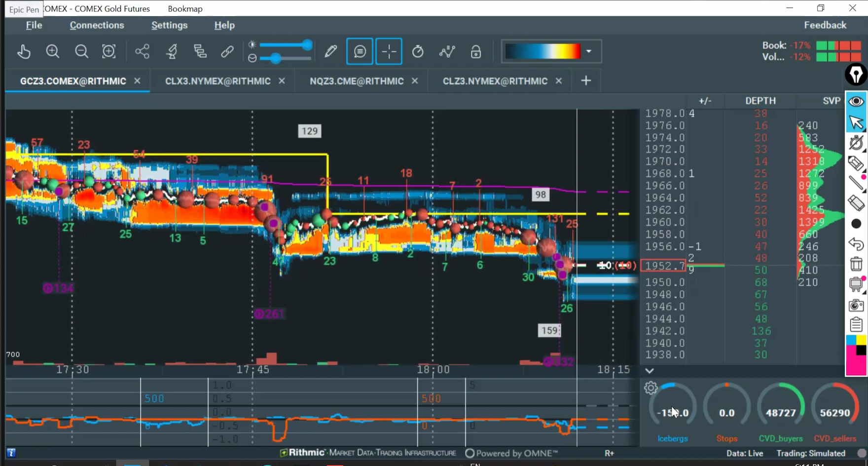This screenshot has width=868, height=466.
Task: Adjust the lower contrast slider
Action: (x=285, y=58)
